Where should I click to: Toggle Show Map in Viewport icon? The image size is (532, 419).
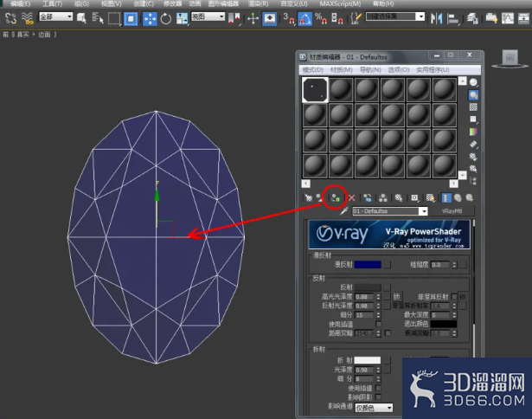pyautogui.click(x=431, y=197)
